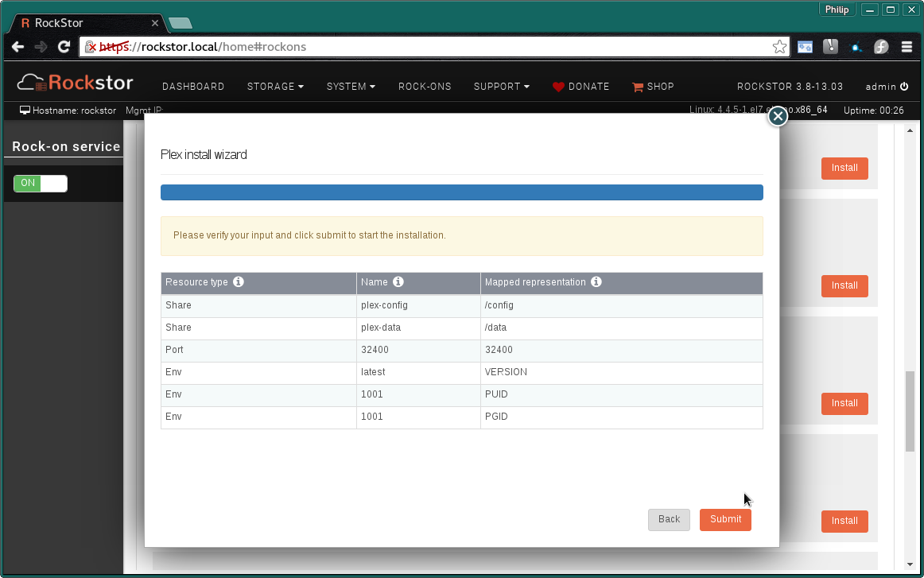This screenshot has height=578, width=924.
Task: Click the Rock-on service sidebar heading
Action: [66, 147]
